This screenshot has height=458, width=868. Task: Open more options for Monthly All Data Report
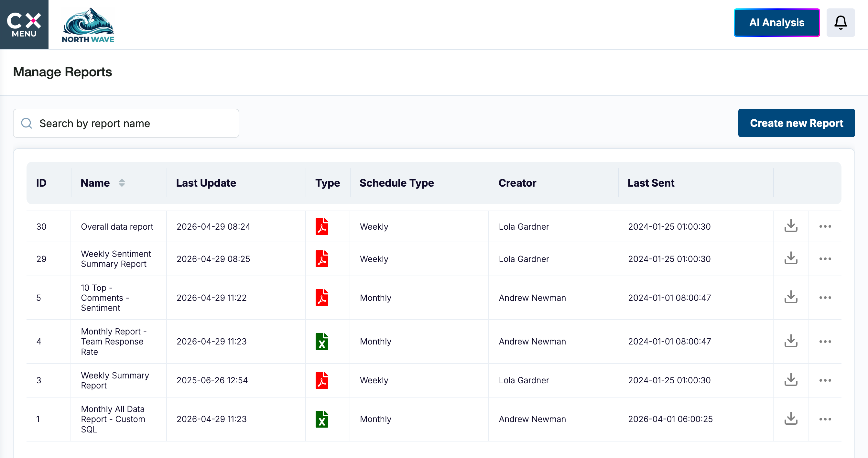825,419
